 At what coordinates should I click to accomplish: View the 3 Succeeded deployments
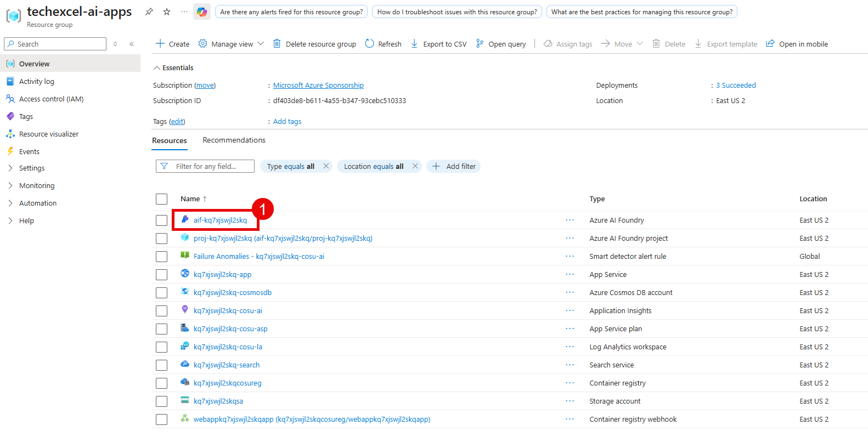click(x=736, y=85)
